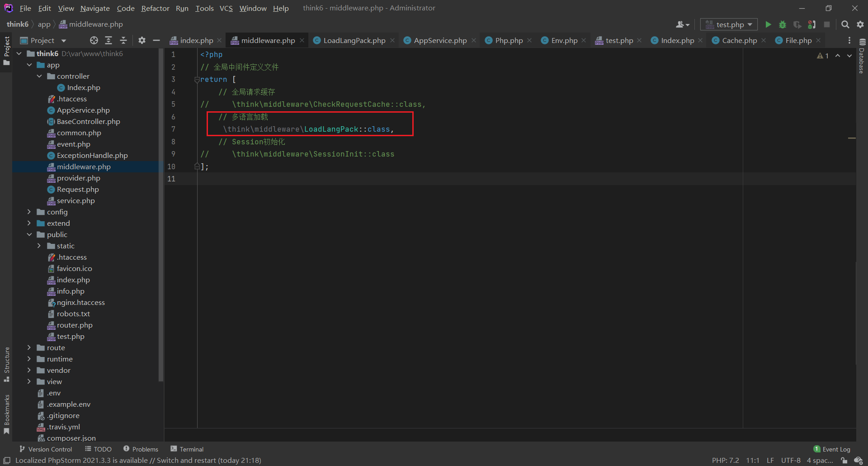Switch to the AppService.php tab
Screen dimensions: 868x466
[x=440, y=40]
